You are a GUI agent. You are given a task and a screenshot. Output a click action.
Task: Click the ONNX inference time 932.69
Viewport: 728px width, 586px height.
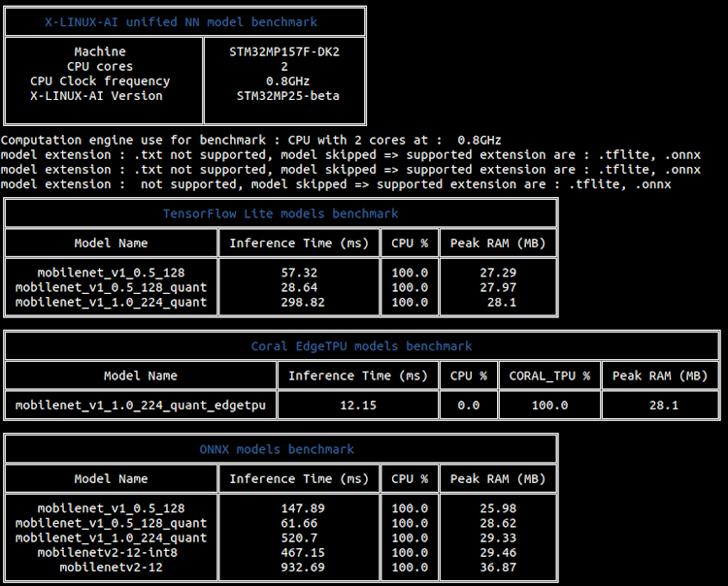tap(303, 568)
